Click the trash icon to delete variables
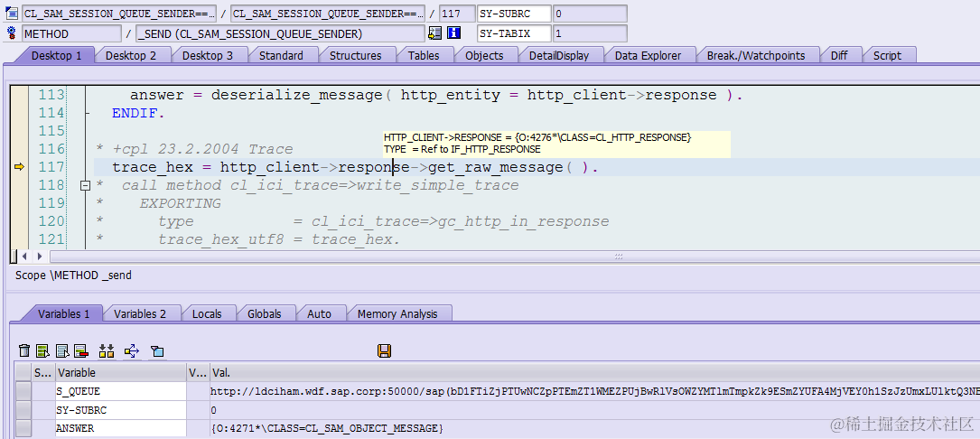The width and height of the screenshot is (980, 439). pos(24,350)
